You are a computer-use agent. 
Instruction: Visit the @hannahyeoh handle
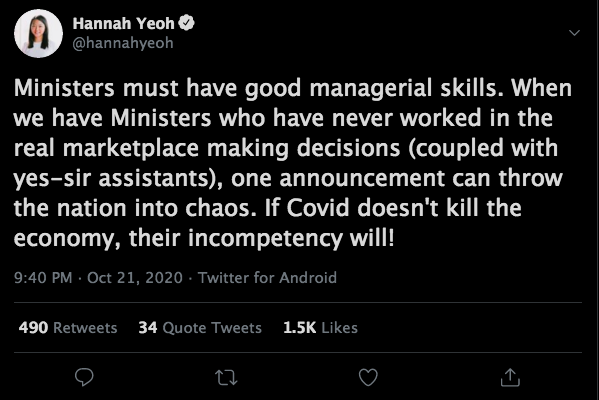pos(123,43)
